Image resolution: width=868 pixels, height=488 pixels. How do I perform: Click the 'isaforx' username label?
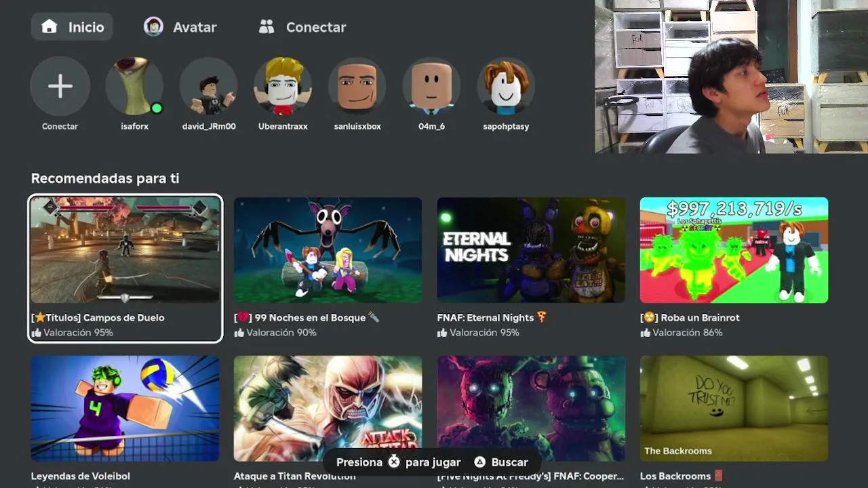click(x=134, y=126)
